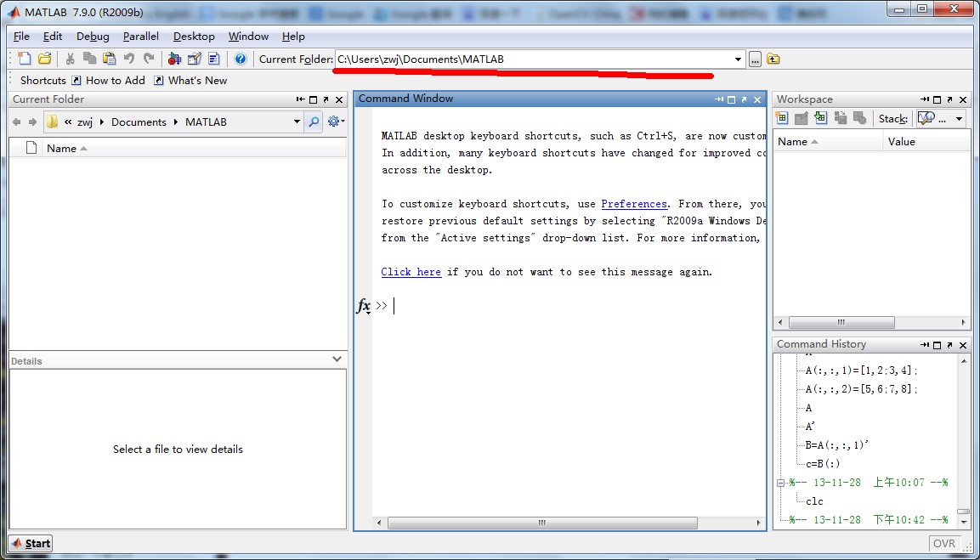Open the Parallel menu
Screen dimensions: 980x560
click(x=141, y=37)
